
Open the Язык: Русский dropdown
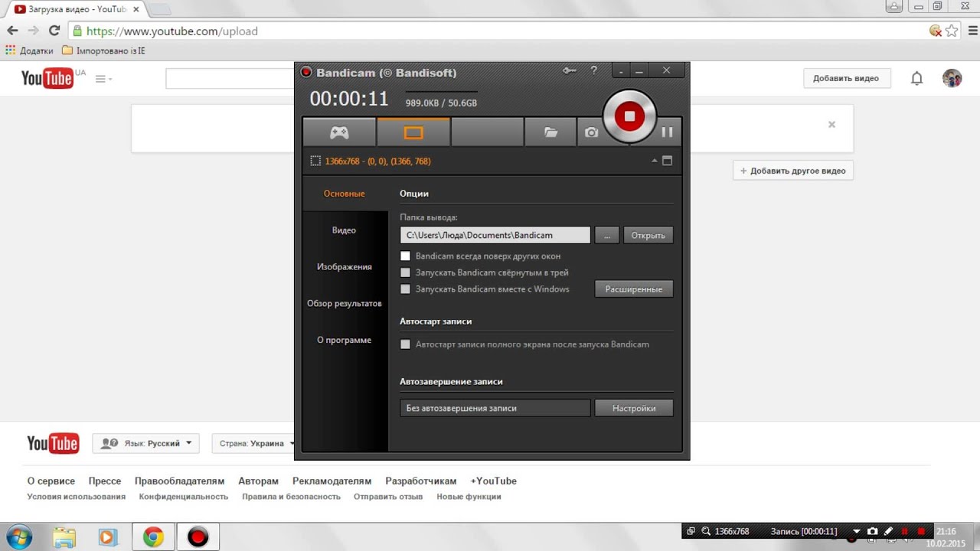coord(145,443)
